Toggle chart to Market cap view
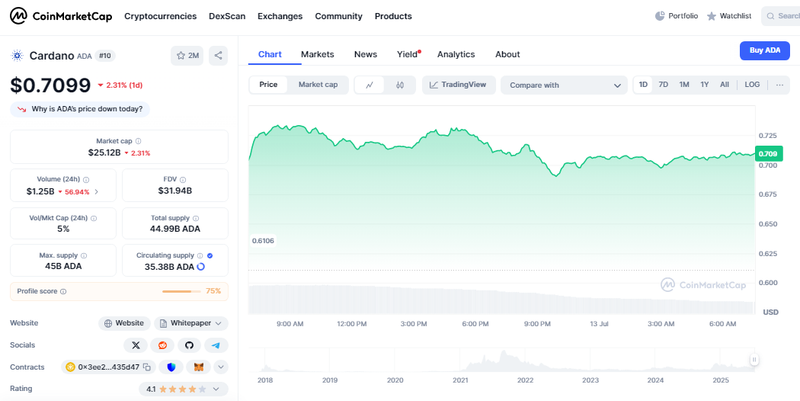The image size is (800, 401). [x=317, y=85]
